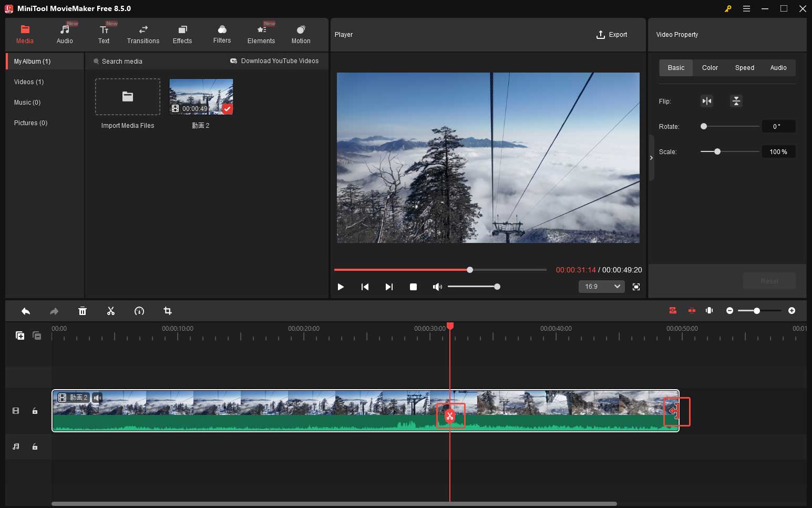Open the aspect ratio dropdown showing 16:9

click(601, 287)
